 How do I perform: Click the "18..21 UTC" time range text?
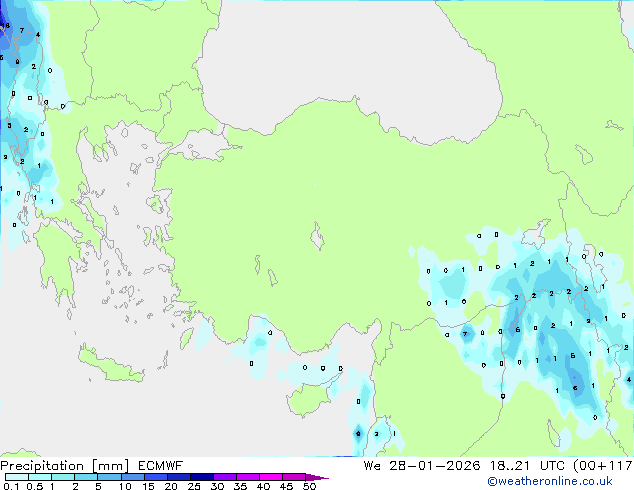pyautogui.click(x=527, y=466)
